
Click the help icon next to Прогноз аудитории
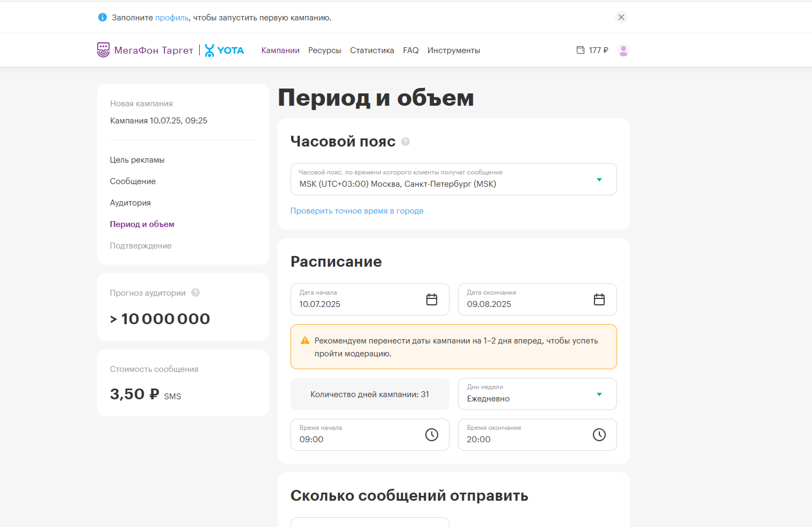click(195, 292)
